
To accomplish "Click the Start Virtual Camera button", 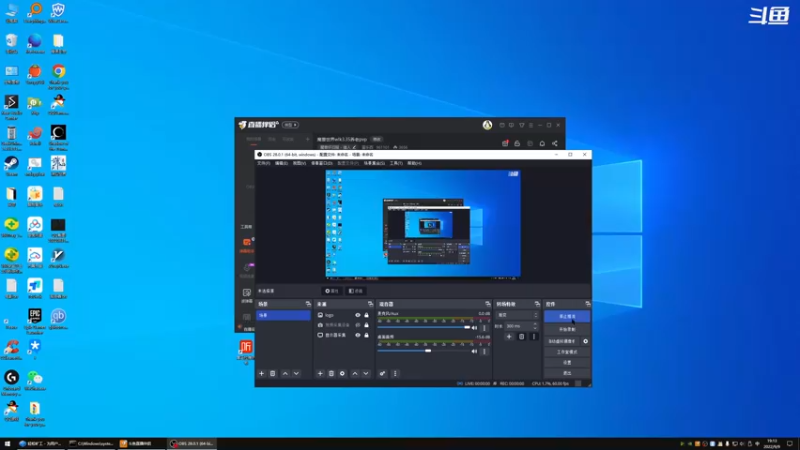I will 562,341.
